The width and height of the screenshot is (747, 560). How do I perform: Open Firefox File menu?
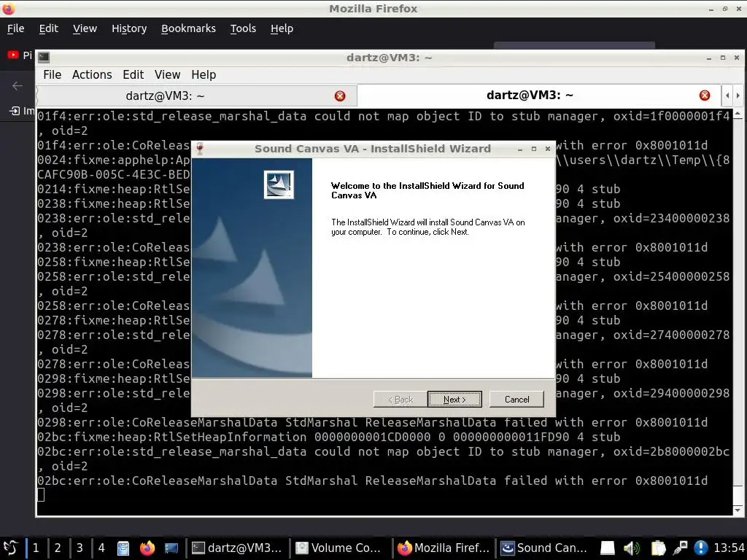(x=16, y=28)
